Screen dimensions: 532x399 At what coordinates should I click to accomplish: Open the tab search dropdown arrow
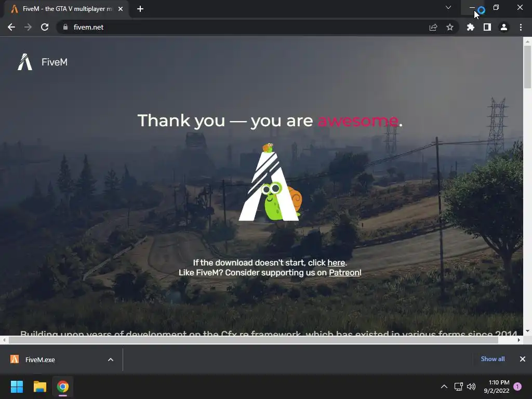[x=448, y=7]
